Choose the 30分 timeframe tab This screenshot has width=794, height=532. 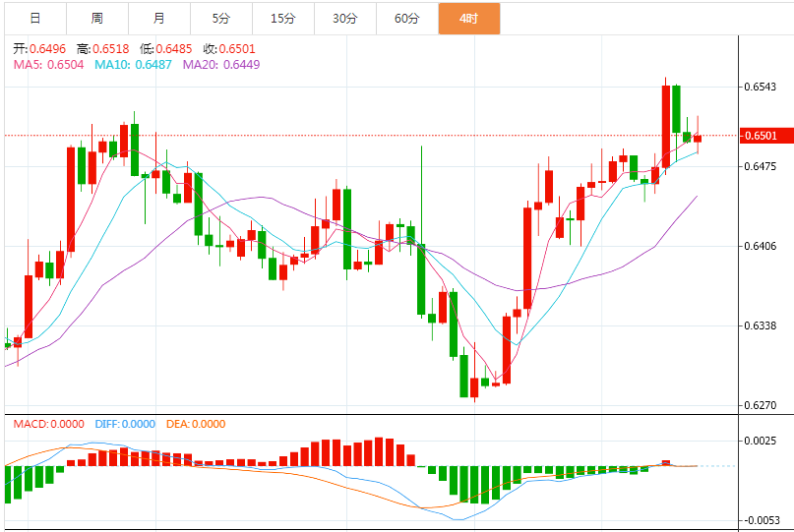(345, 19)
